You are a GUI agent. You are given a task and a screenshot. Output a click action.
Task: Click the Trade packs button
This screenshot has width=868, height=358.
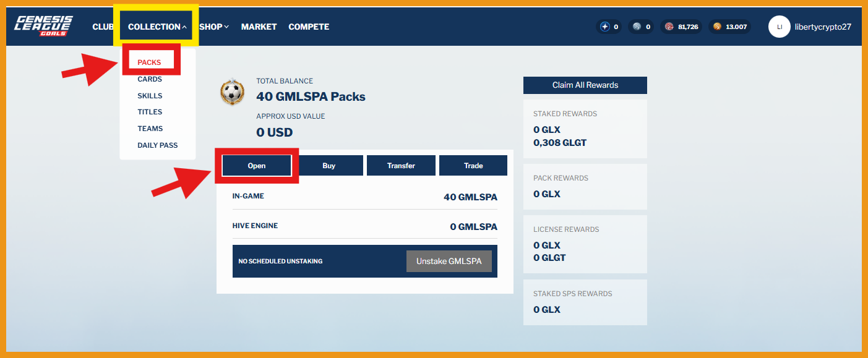[x=473, y=166]
